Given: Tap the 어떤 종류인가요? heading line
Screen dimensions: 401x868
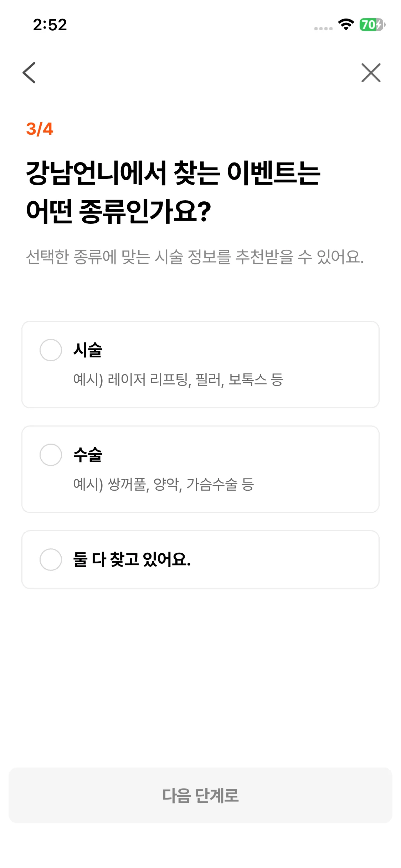Looking at the screenshot, I should click(119, 211).
